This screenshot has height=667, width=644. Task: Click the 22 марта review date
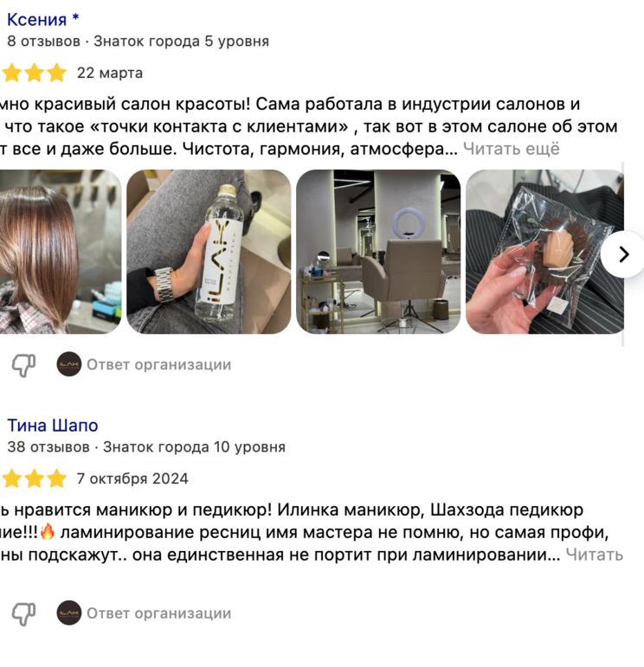[110, 74]
